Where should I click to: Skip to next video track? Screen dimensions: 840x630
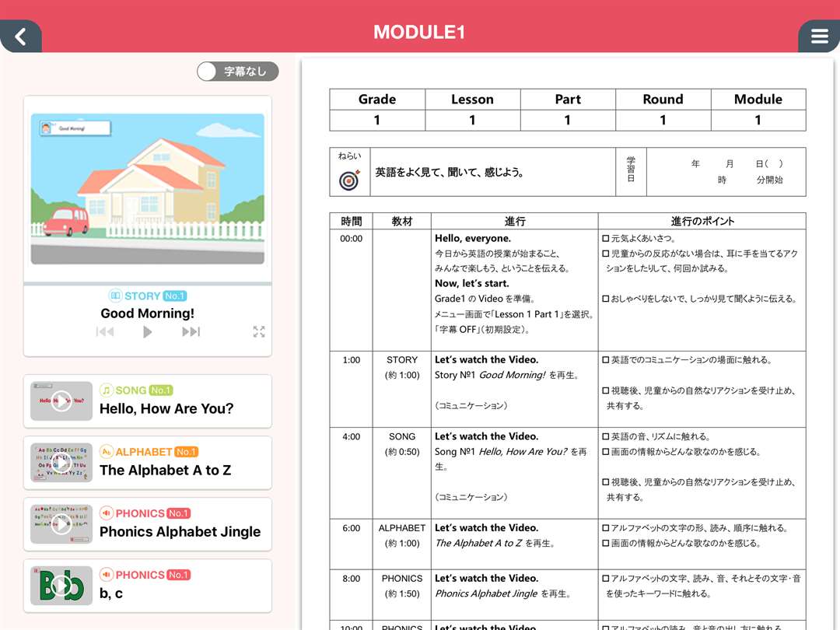191,332
